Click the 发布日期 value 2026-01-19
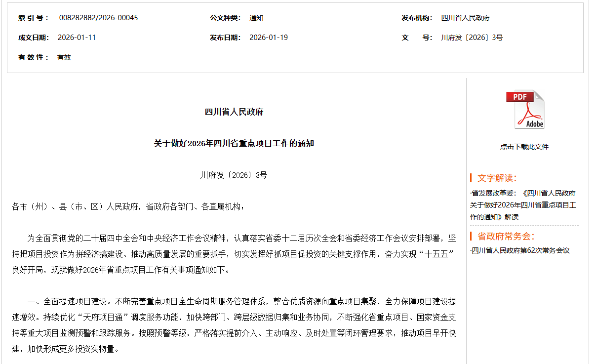Image resolution: width=596 pixels, height=364 pixels. click(x=268, y=38)
